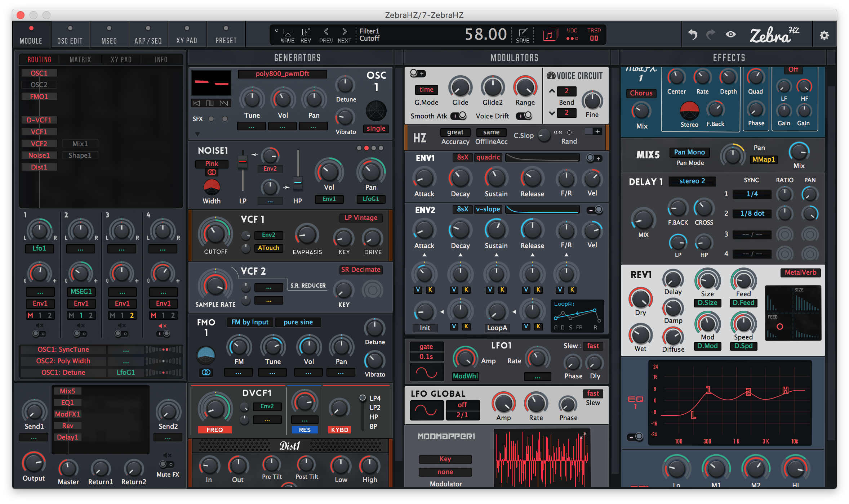Screen dimensions: 849x504
Task: Click the LFO1 gate button
Action: tap(426, 347)
